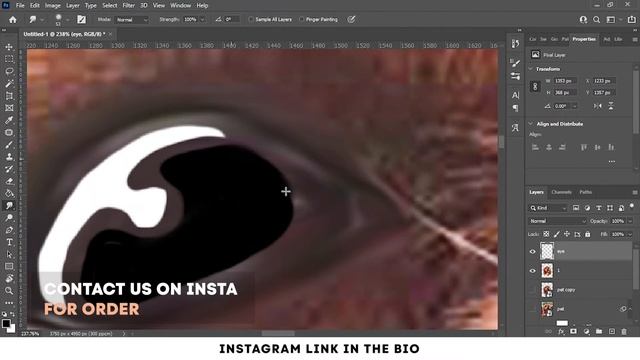This screenshot has height=360, width=640.
Task: Select the Move tool
Action: pos(9,47)
